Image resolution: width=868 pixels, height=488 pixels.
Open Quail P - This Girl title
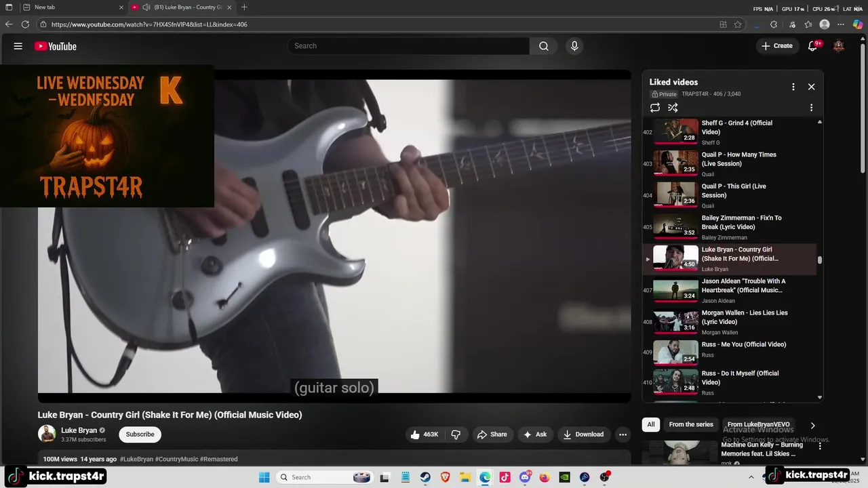click(x=734, y=191)
